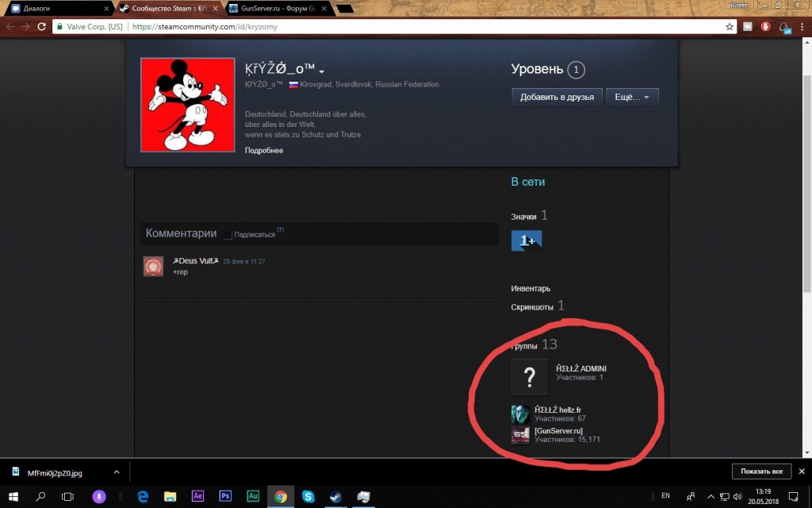Launch Photoshop from the taskbar
Image resolution: width=812 pixels, height=508 pixels.
coord(225,496)
